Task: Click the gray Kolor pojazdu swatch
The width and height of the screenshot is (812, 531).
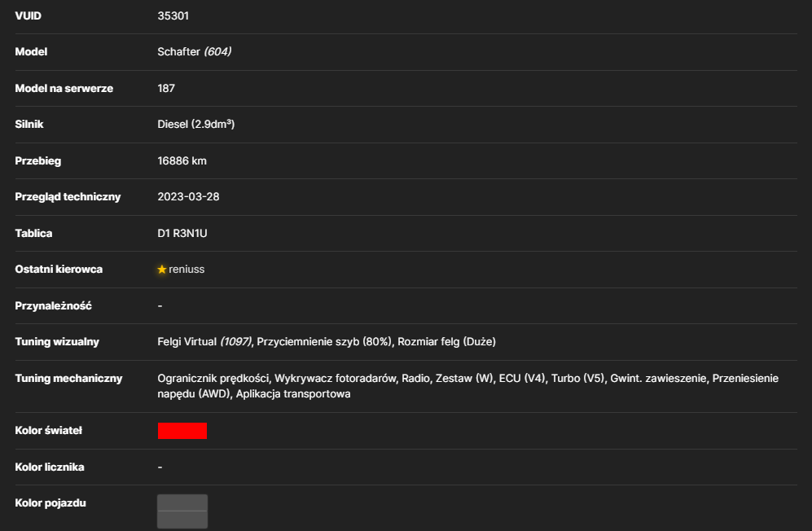Action: [x=182, y=511]
